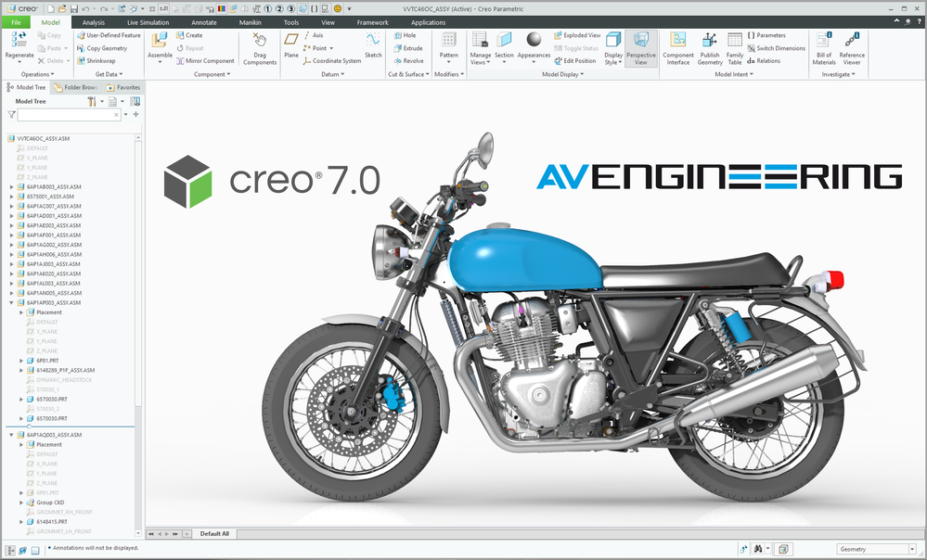Switch to the Folder Browser tab
The width and height of the screenshot is (927, 560).
tap(75, 87)
